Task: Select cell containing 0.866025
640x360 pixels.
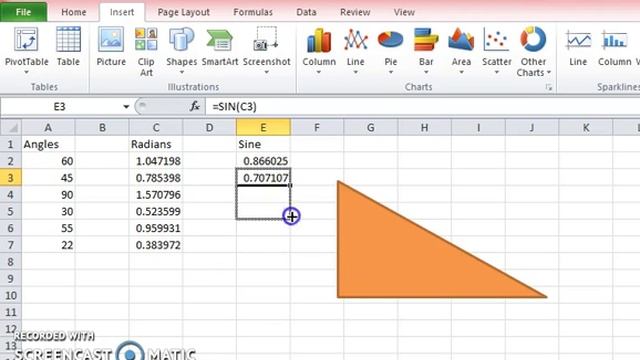Action: pyautogui.click(x=263, y=161)
